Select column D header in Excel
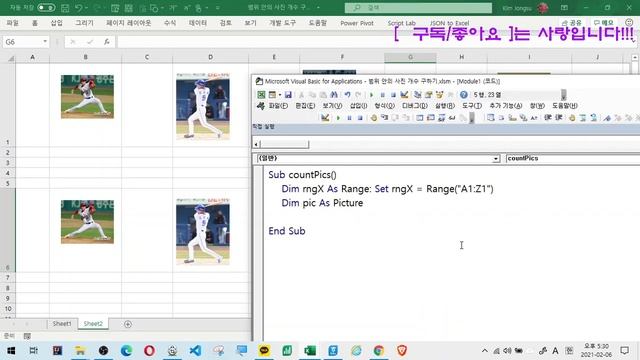640x360 pixels. (210, 57)
